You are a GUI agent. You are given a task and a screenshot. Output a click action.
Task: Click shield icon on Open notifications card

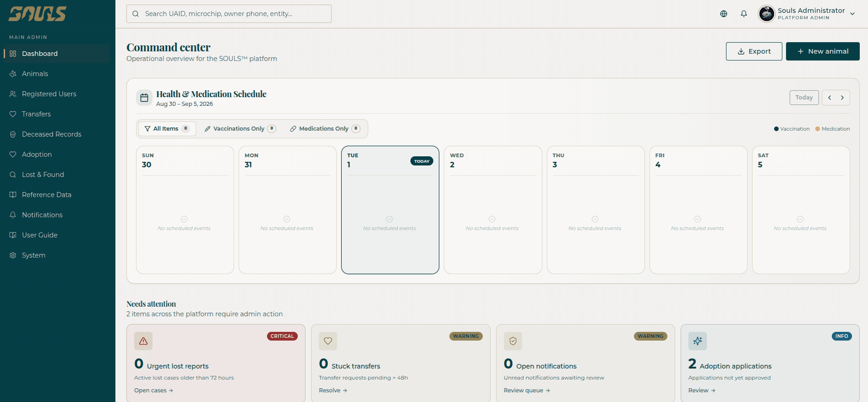click(513, 341)
